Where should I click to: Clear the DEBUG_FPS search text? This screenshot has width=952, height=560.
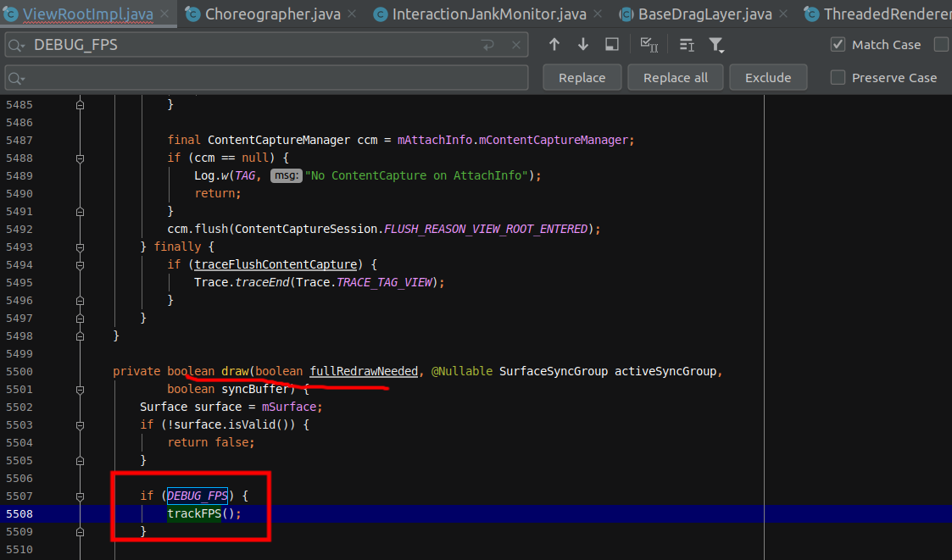coord(515,45)
